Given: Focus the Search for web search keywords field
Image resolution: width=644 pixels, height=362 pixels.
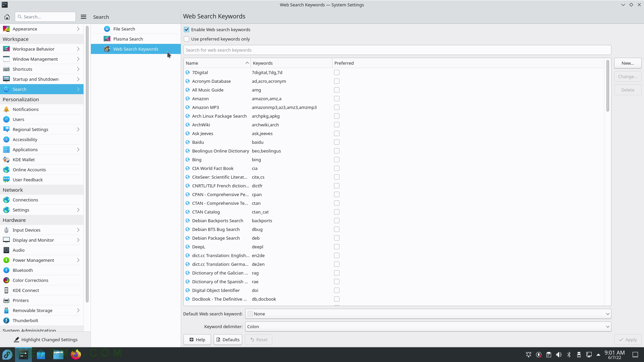Looking at the screenshot, I should [397, 50].
